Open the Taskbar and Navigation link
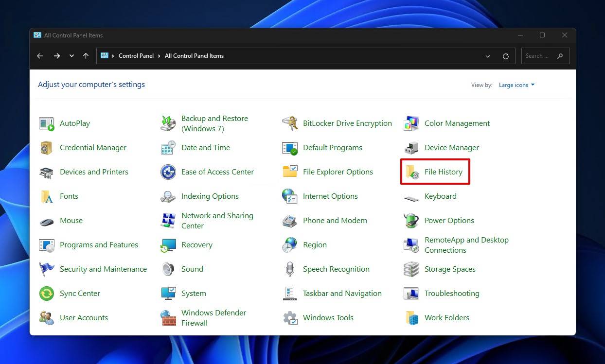 click(342, 294)
